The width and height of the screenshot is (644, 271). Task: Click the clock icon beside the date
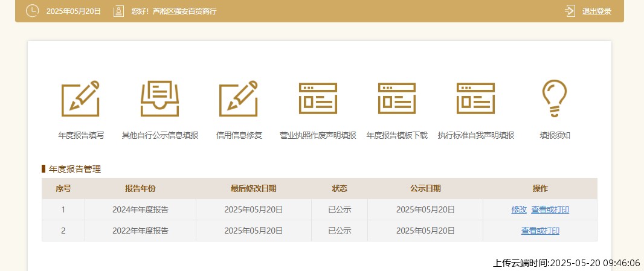point(33,11)
